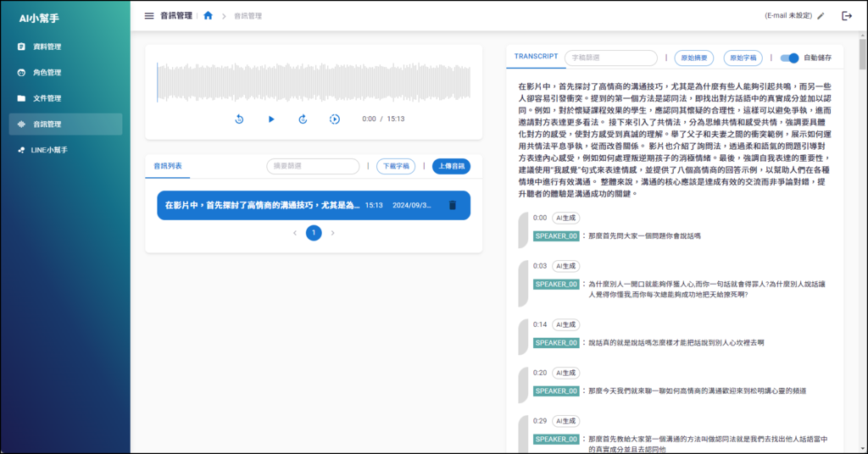
Task: Open 角色管理 in the sidebar
Action: point(65,73)
